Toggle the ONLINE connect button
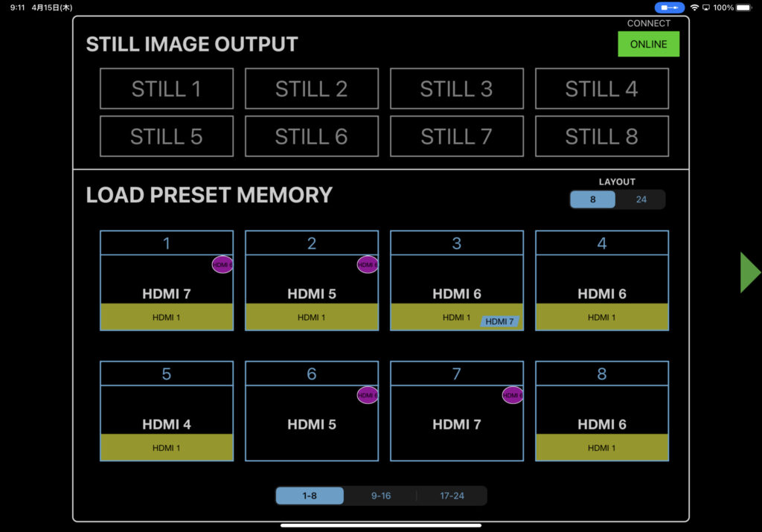The height and width of the screenshot is (532, 762). click(x=648, y=44)
